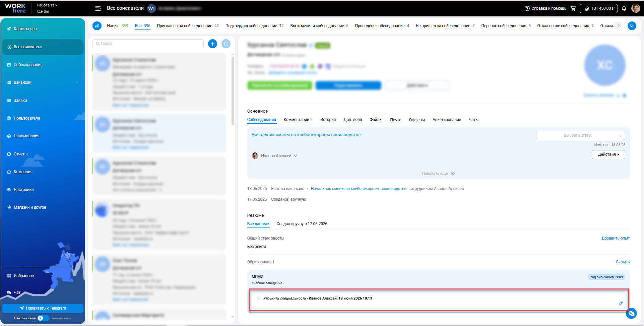The width and height of the screenshot is (644, 326).
Task: Click the blue add candidate plus button
Action: click(x=212, y=44)
